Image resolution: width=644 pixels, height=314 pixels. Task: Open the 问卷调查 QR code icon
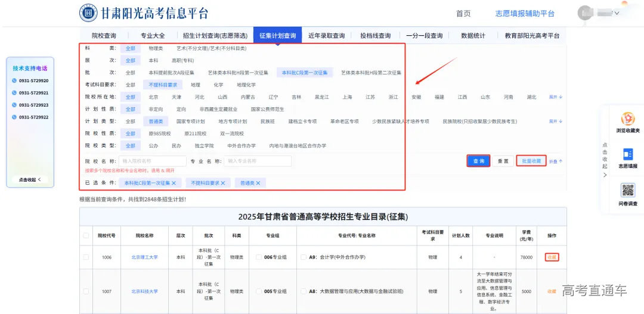(627, 190)
